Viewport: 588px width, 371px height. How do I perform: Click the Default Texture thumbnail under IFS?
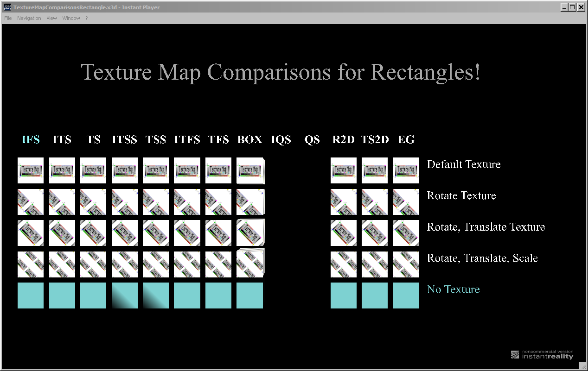coord(31,170)
